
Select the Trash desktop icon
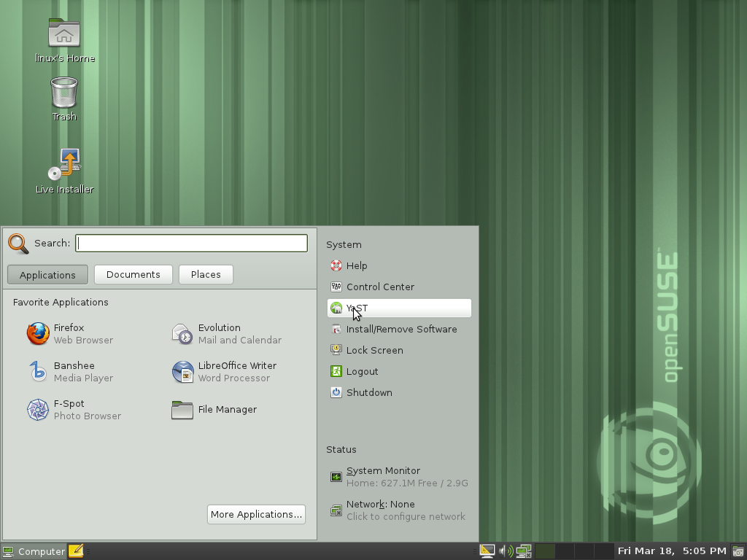[64, 98]
